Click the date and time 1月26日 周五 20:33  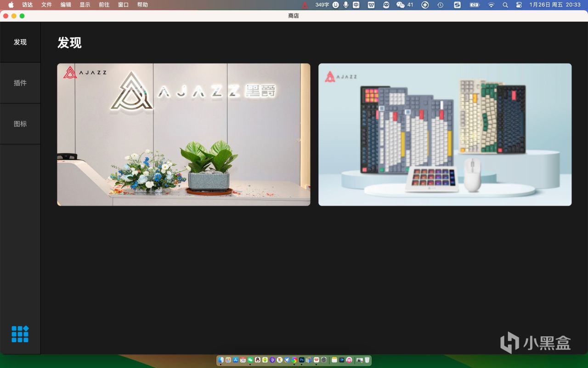coord(555,5)
